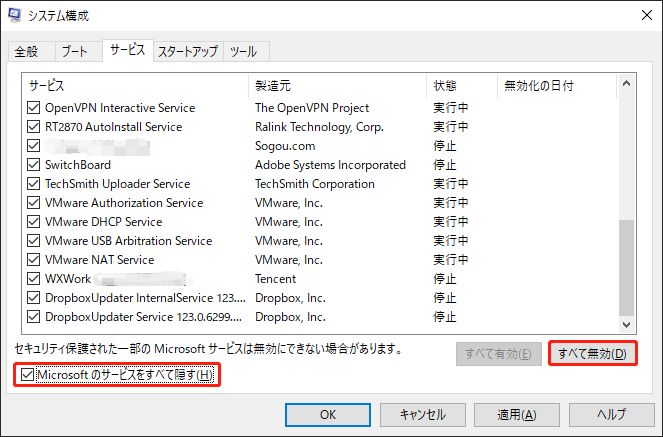Switch to the 全般 tab
This screenshot has height=437, width=663.
click(31, 52)
